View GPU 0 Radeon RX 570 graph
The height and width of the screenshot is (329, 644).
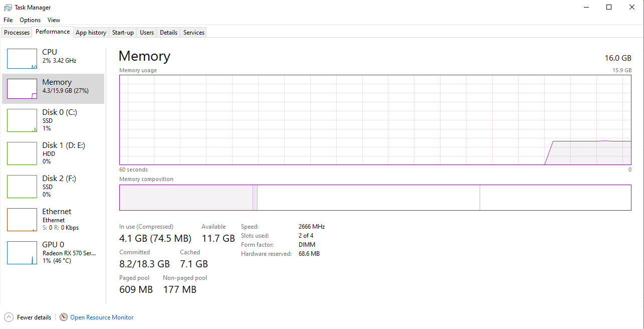22,253
